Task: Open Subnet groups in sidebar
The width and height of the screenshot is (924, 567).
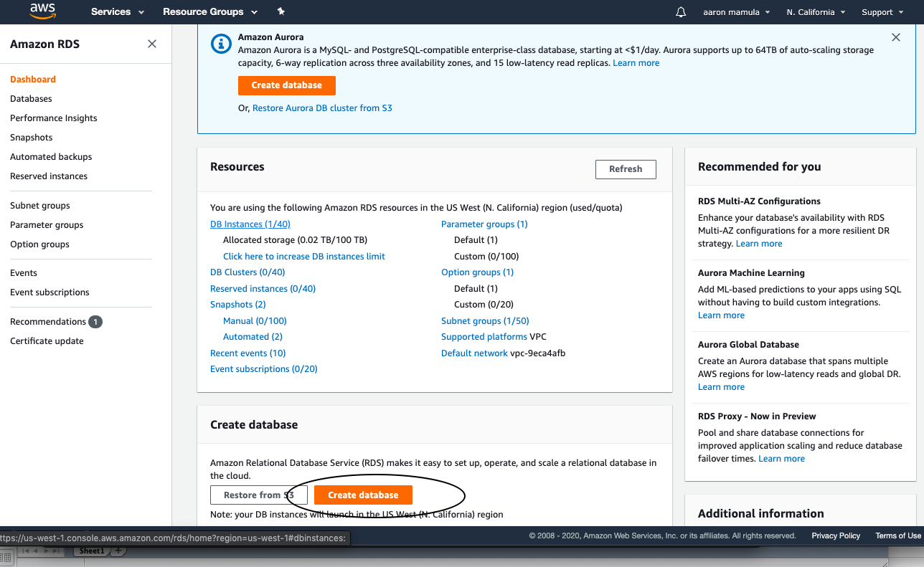Action: tap(40, 206)
